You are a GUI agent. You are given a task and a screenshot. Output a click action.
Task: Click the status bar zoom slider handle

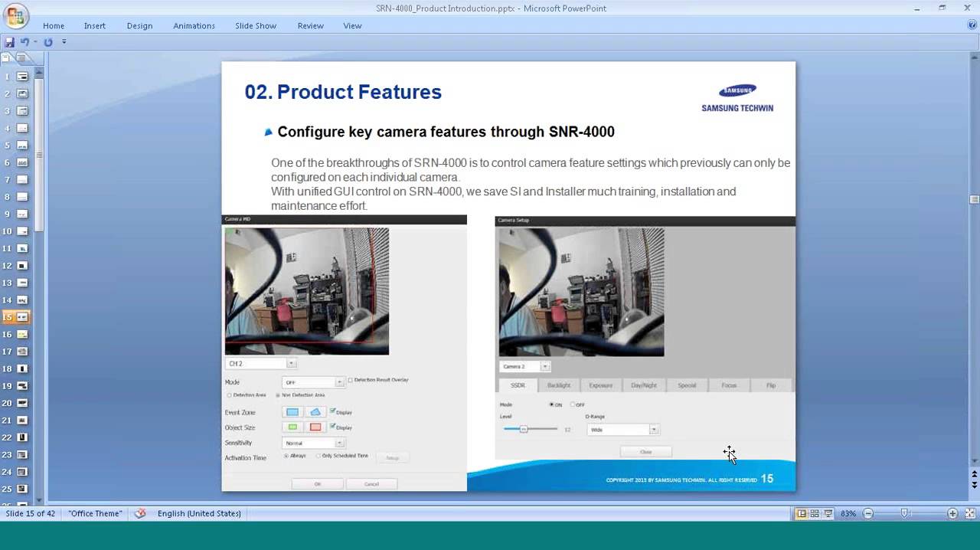pyautogui.click(x=904, y=513)
